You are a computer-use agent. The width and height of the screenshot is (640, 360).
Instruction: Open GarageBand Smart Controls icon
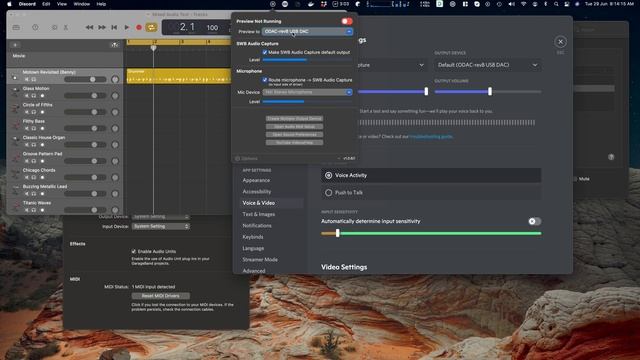coord(54,27)
